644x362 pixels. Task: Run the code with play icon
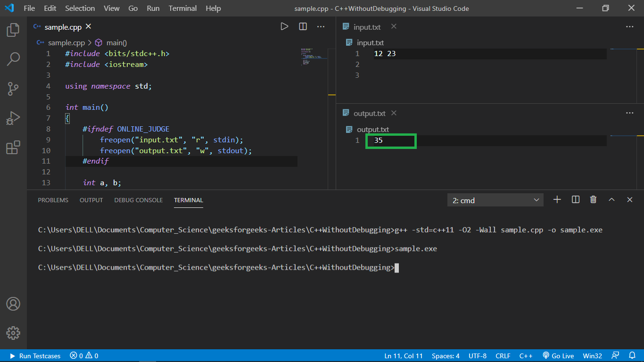[284, 26]
